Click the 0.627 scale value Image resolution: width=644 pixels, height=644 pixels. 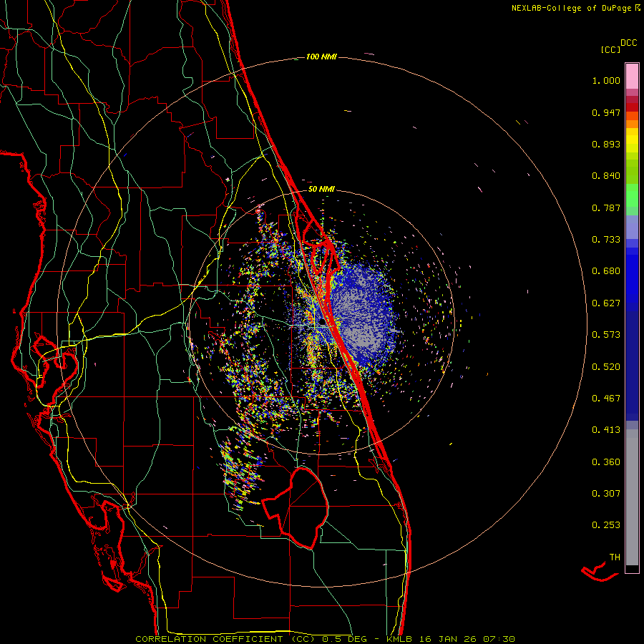click(x=606, y=303)
